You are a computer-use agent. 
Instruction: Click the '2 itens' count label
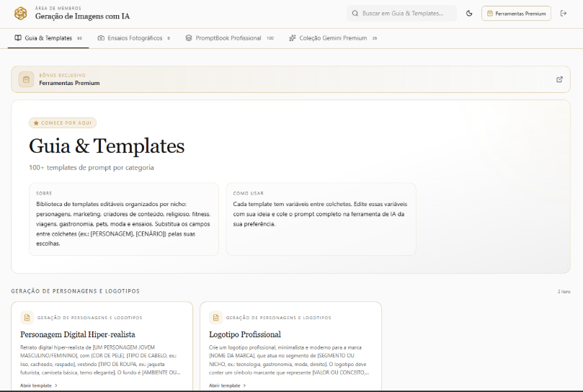pos(564,292)
